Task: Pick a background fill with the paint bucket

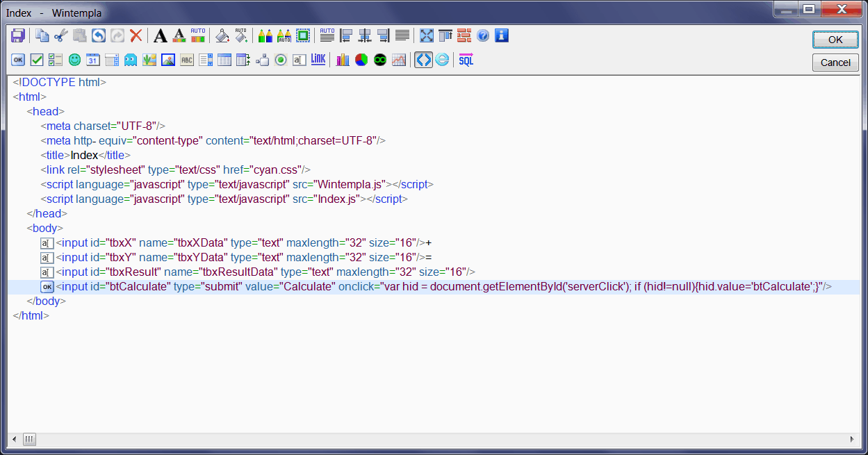Action: pyautogui.click(x=222, y=35)
